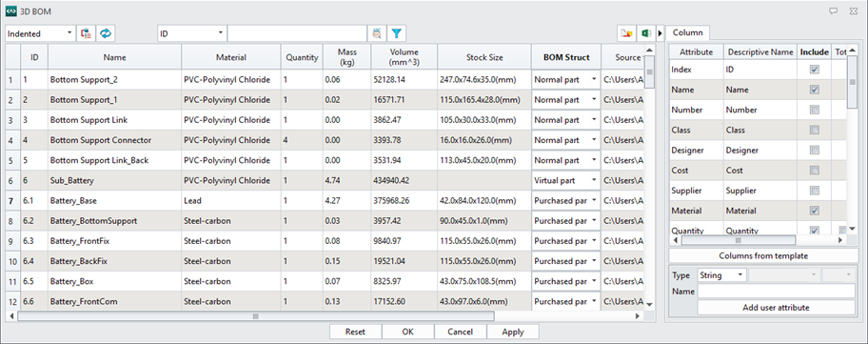Click the Descriptive Name column header
Image resolution: width=868 pixels, height=344 pixels.
[760, 52]
